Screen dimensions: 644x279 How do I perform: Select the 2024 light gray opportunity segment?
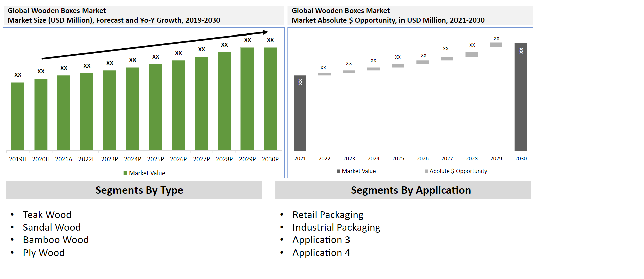pyautogui.click(x=373, y=69)
